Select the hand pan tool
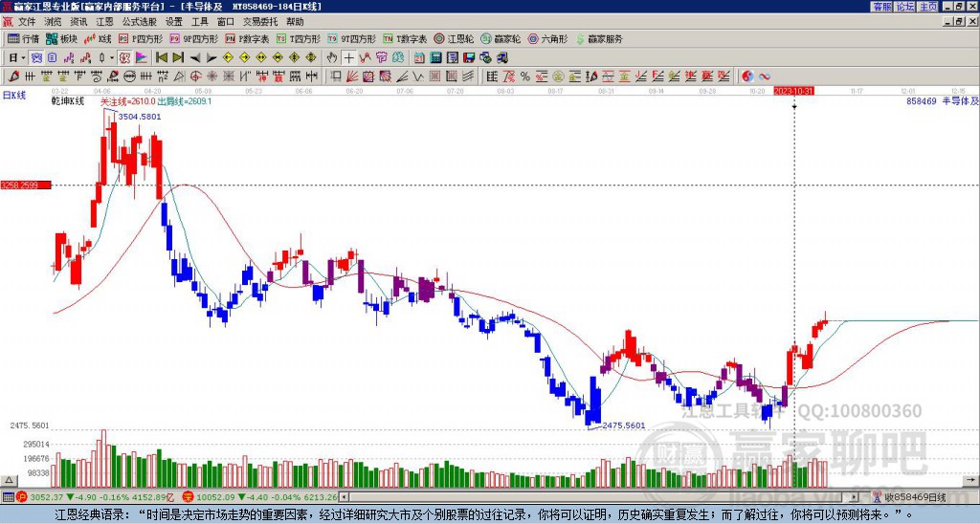 (x=332, y=58)
